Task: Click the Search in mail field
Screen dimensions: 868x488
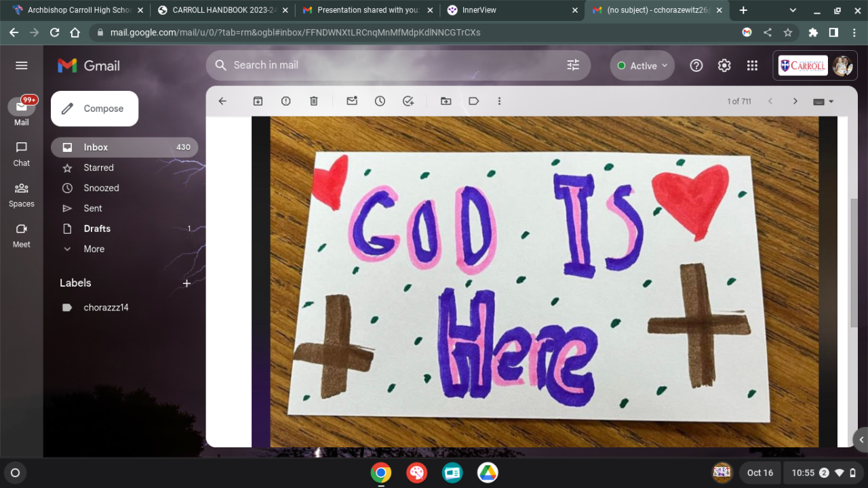Action: click(393, 65)
